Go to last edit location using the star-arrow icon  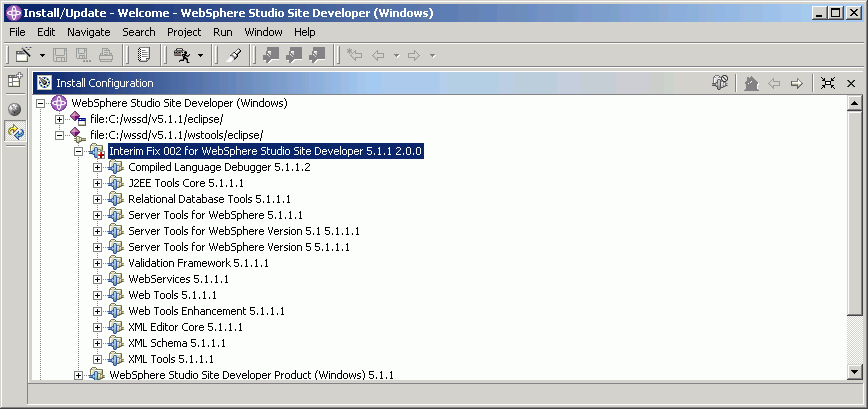point(354,55)
